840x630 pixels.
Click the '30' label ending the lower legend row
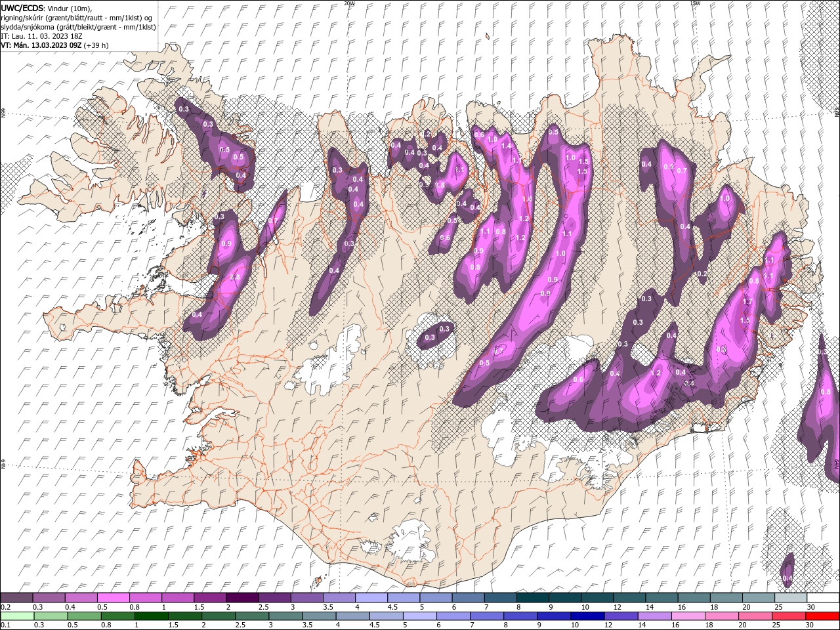click(x=810, y=625)
